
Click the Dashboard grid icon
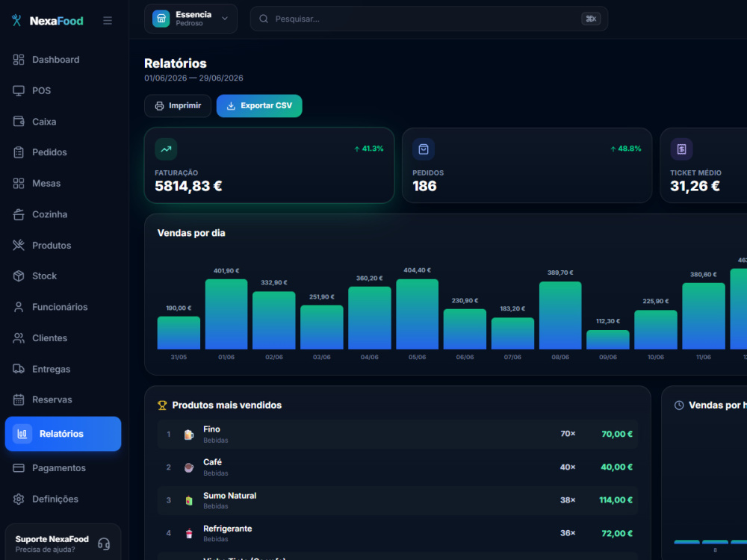point(19,60)
